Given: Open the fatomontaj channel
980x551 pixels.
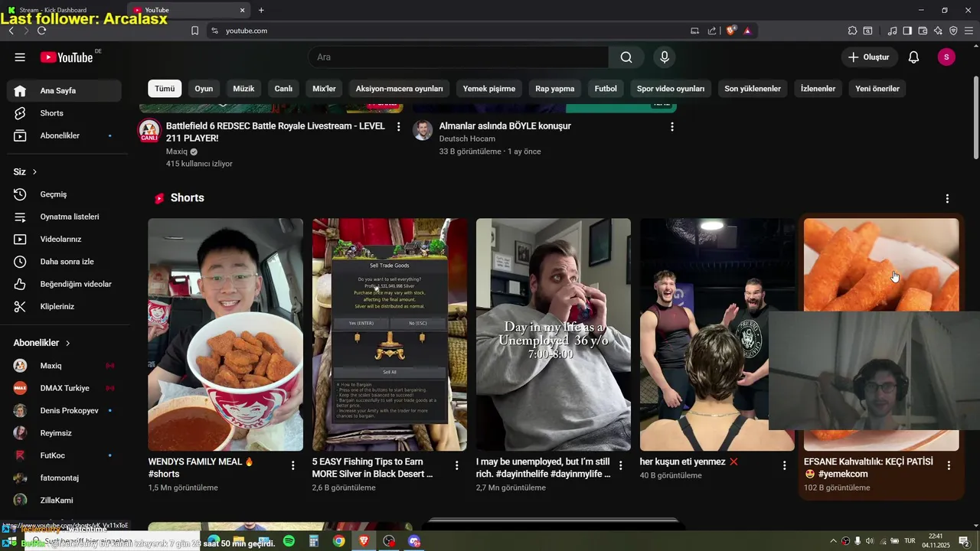Looking at the screenshot, I should click(x=64, y=478).
